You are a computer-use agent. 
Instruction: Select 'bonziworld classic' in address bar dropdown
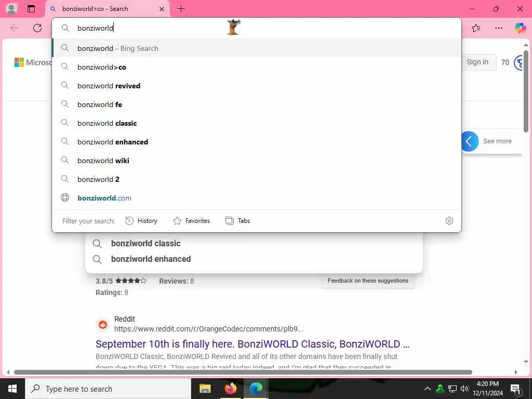[x=257, y=123]
